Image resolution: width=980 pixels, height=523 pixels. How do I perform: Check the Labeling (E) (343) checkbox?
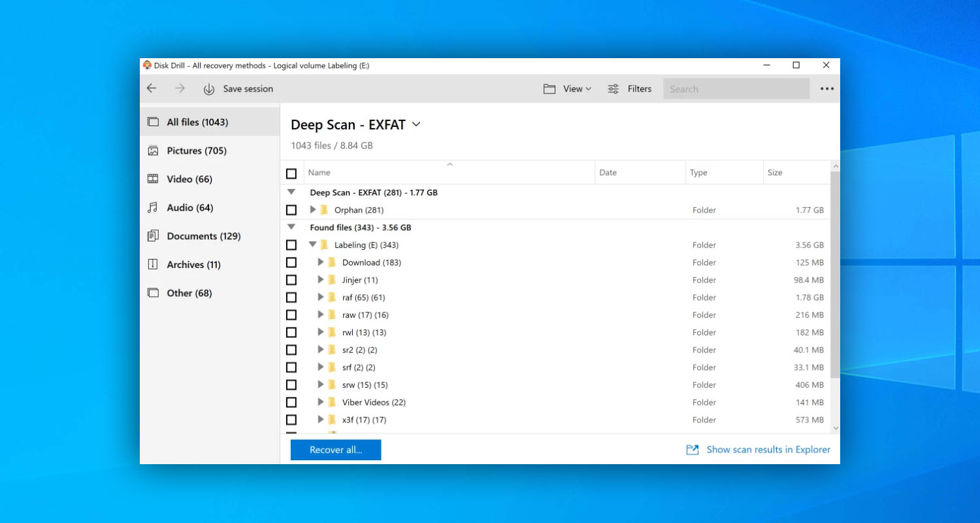[291, 245]
